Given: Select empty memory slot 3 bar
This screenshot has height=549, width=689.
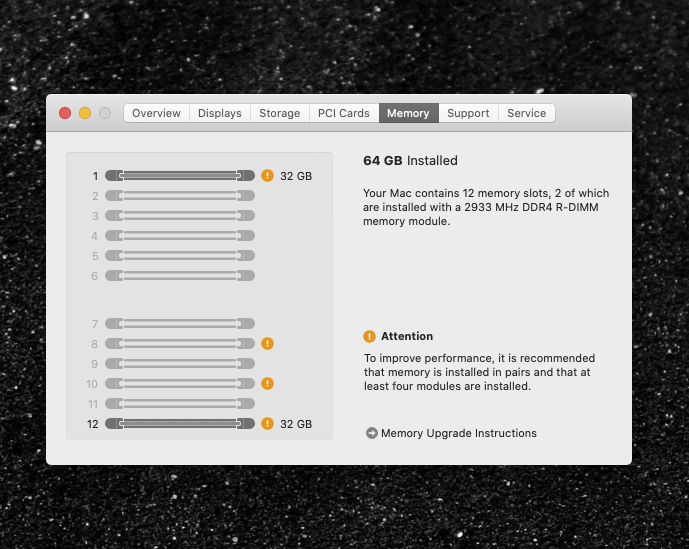Looking at the screenshot, I should [x=180, y=215].
